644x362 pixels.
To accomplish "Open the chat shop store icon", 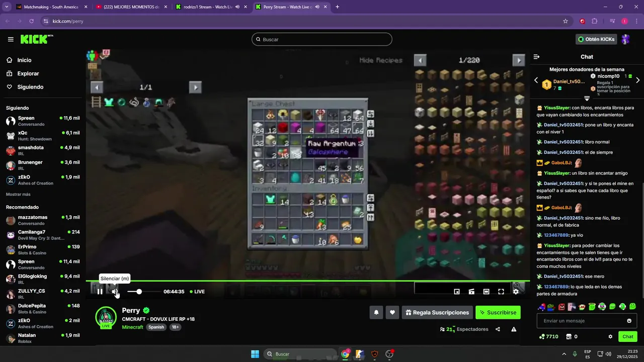I will click(569, 337).
